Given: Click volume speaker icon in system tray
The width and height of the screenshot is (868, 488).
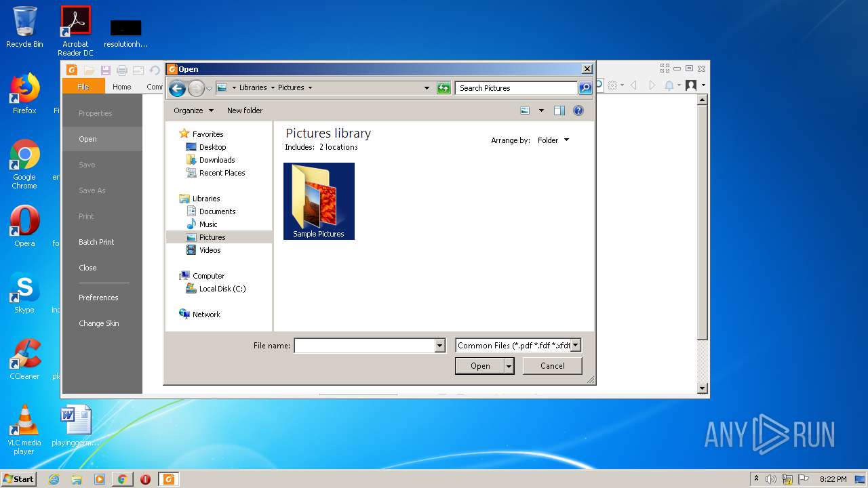Looking at the screenshot, I should click(x=771, y=479).
